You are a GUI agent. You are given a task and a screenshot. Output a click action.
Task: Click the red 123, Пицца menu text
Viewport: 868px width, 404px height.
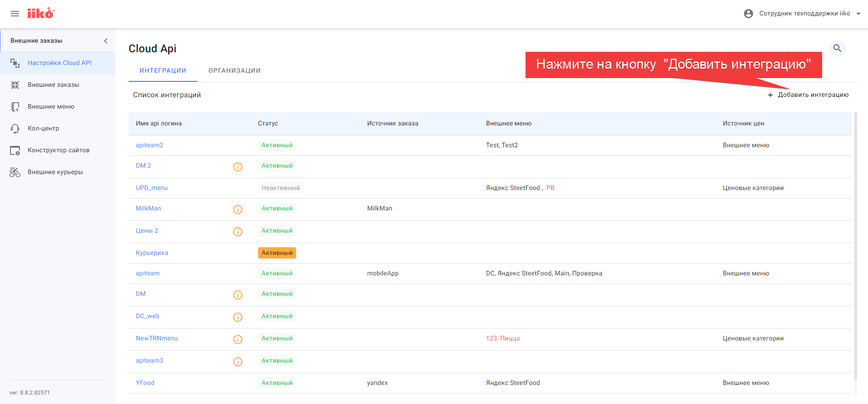503,338
